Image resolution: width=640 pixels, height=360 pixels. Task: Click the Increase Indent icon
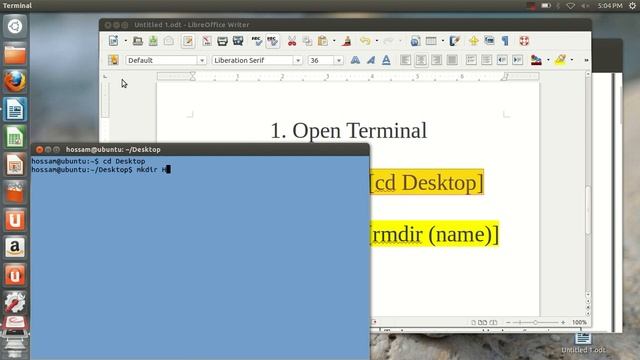point(518,60)
